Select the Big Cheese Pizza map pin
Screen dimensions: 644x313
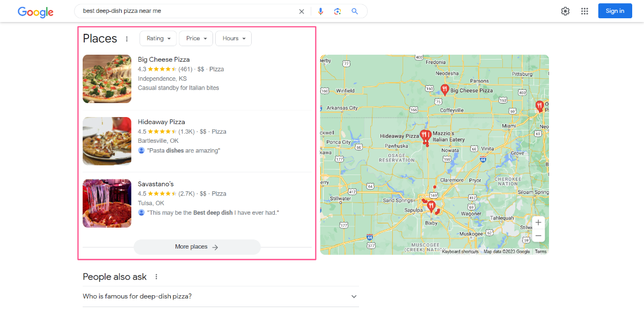[444, 90]
